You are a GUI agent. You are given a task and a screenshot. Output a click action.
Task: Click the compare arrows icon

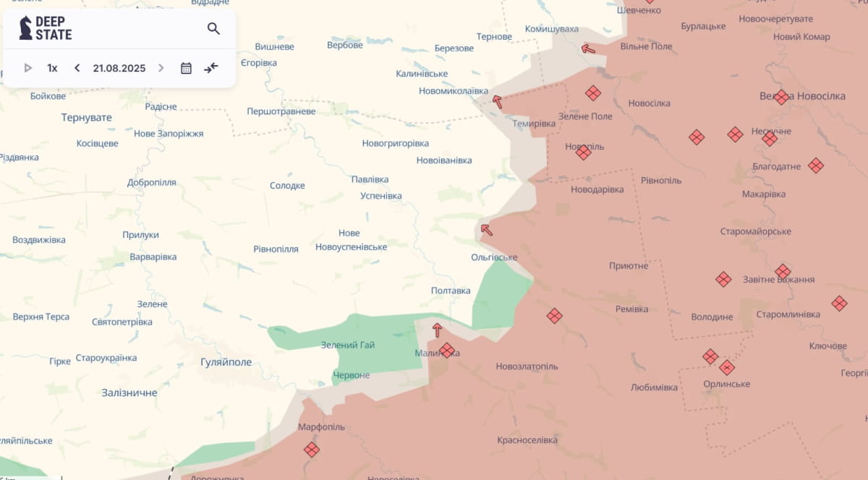211,68
